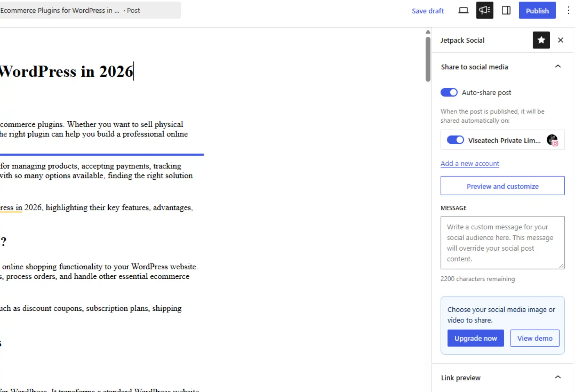Open the three-dot options menu
The width and height of the screenshot is (575, 392).
[568, 10]
